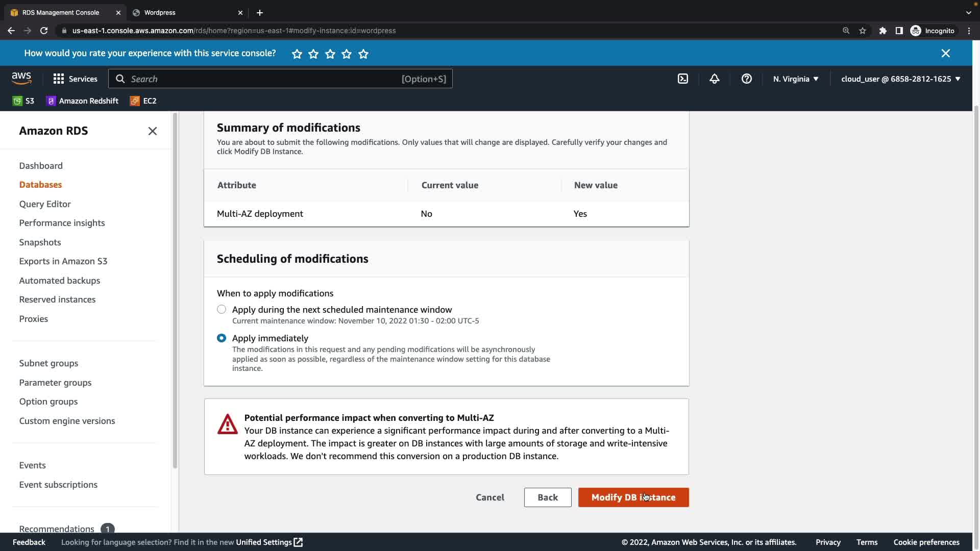Open AWS CloudShell terminal icon

682,79
